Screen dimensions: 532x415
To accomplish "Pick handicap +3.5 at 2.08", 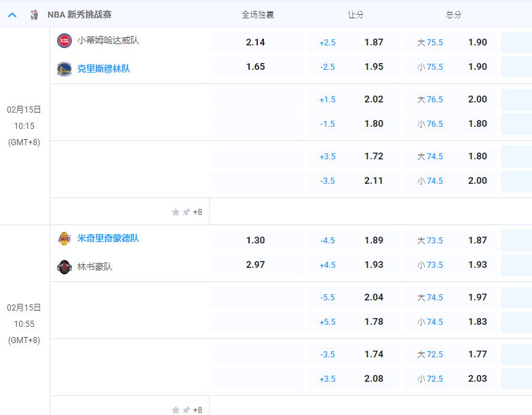I will click(354, 378).
